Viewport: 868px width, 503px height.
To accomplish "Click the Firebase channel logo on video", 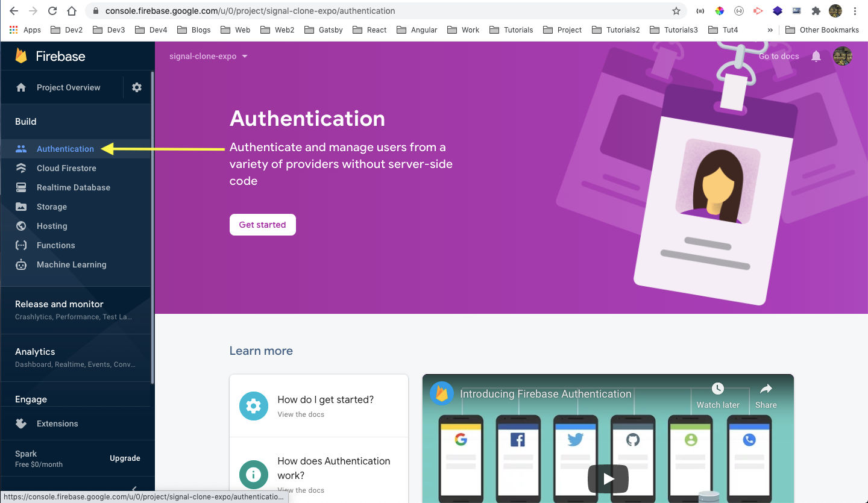I will click(x=442, y=394).
